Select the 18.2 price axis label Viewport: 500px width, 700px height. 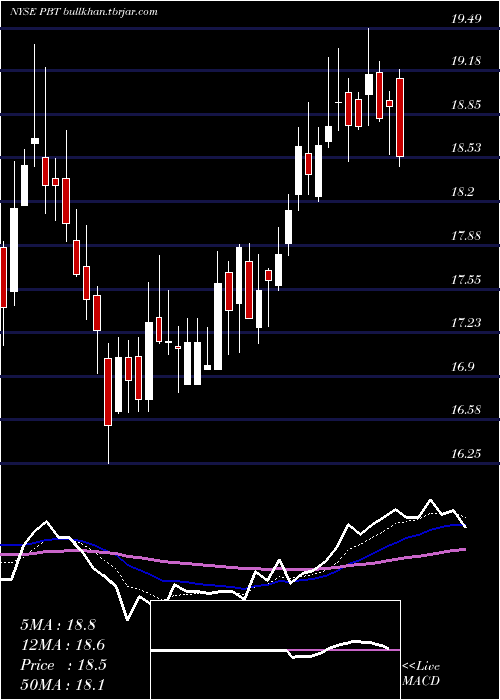(x=462, y=192)
